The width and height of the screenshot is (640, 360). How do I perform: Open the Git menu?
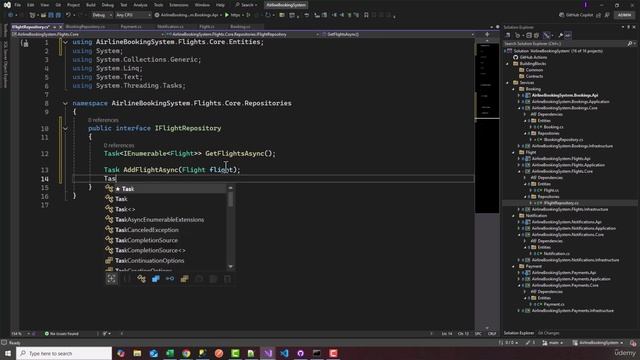coord(58,5)
